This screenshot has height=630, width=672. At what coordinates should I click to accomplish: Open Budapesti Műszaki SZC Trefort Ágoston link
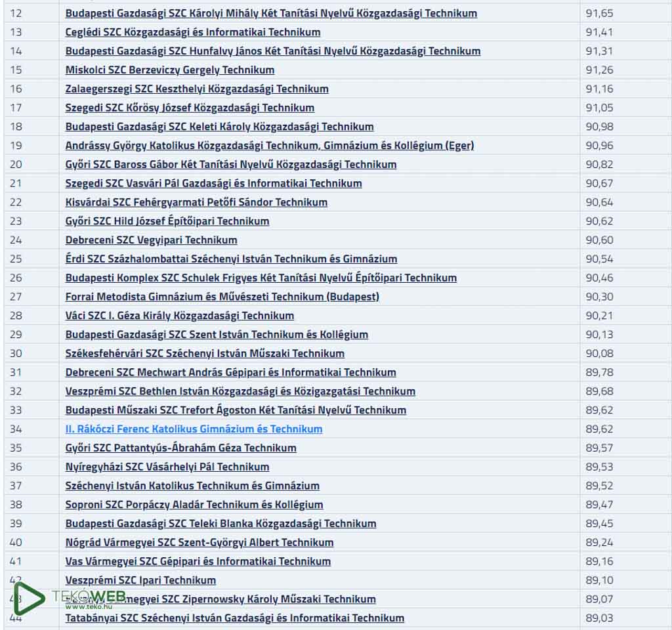click(236, 409)
